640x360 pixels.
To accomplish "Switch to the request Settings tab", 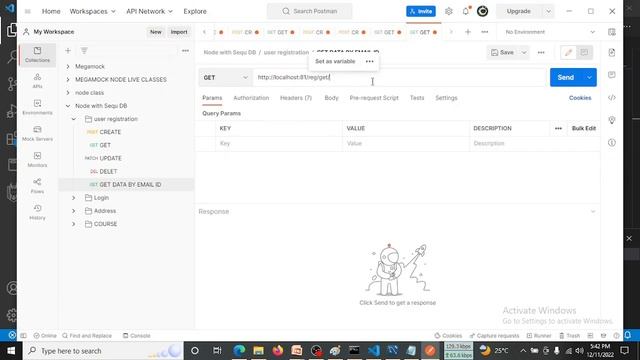I will 446,98.
